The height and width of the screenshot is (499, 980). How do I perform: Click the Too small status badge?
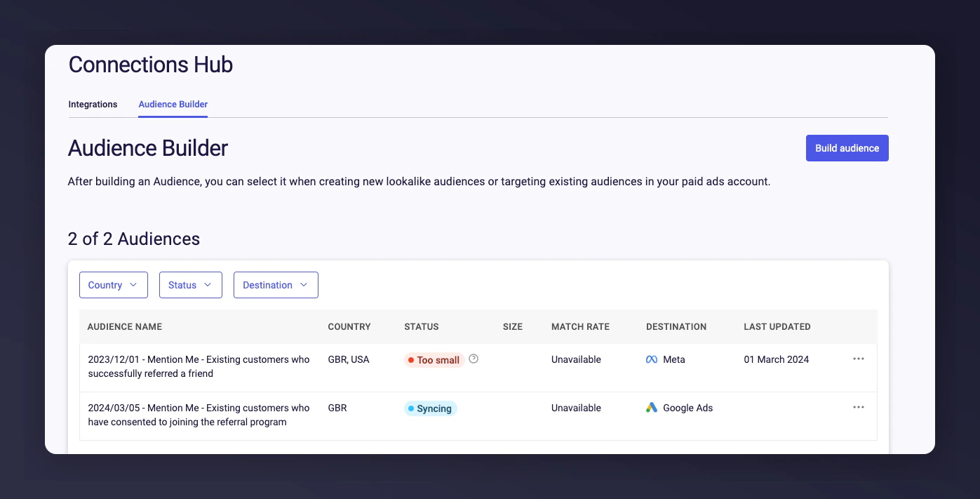point(434,360)
